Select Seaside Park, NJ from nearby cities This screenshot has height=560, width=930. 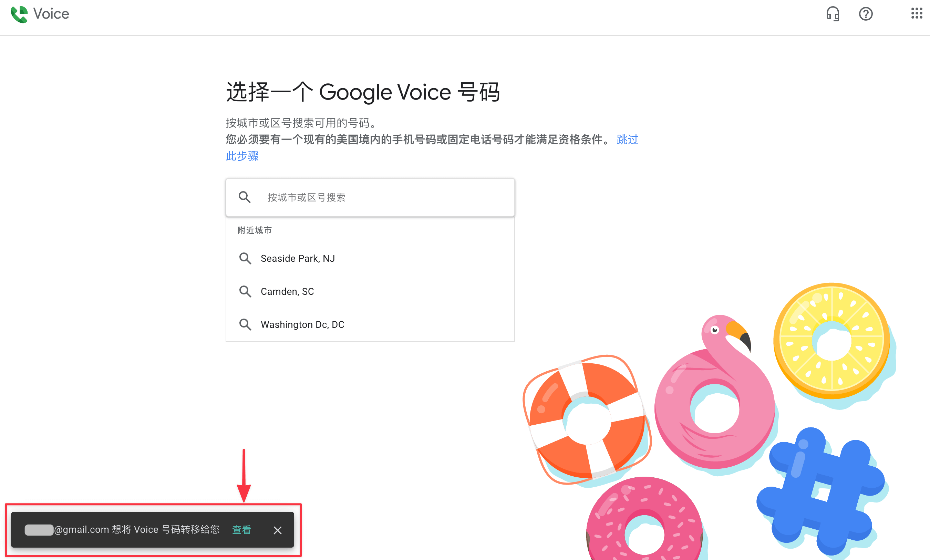[370, 259]
